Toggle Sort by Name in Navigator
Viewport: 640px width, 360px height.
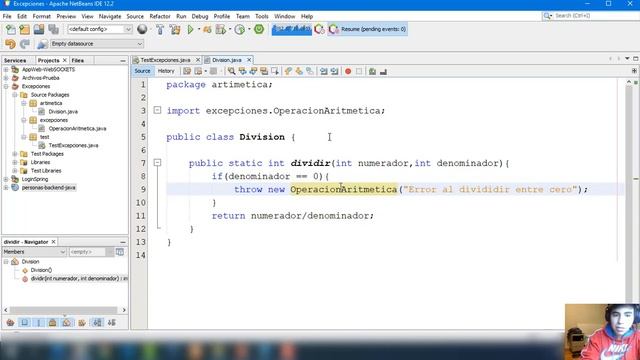coord(98,323)
